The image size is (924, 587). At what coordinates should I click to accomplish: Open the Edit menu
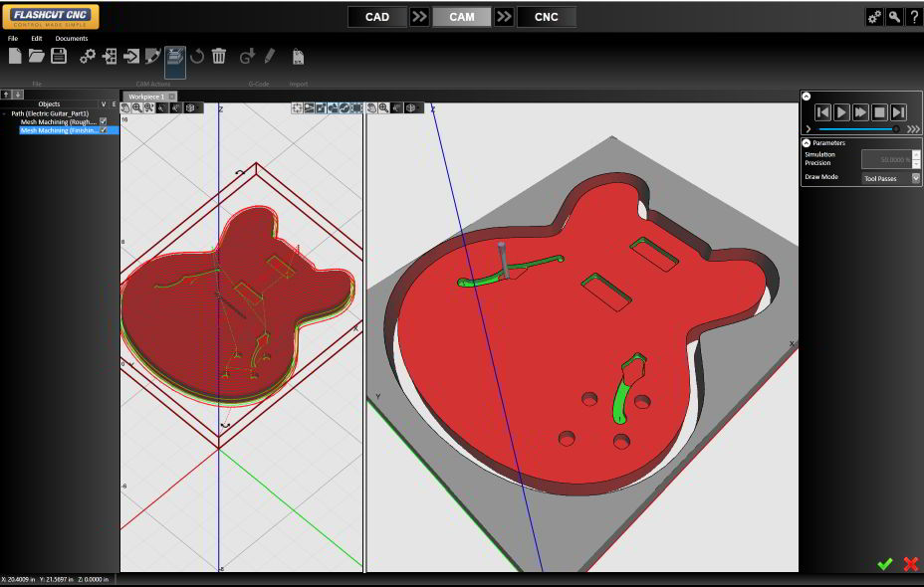pos(37,38)
